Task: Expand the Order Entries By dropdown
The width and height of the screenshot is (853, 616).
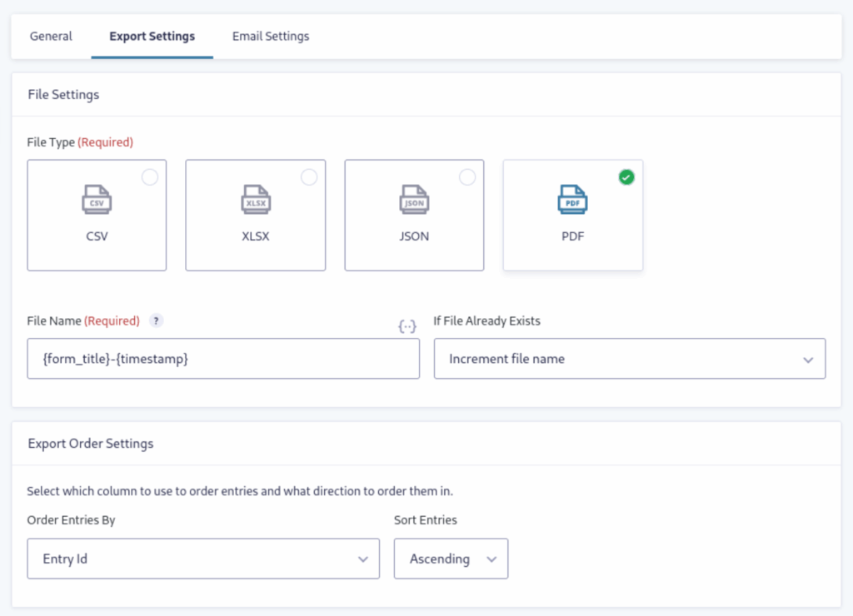Action: pyautogui.click(x=203, y=559)
